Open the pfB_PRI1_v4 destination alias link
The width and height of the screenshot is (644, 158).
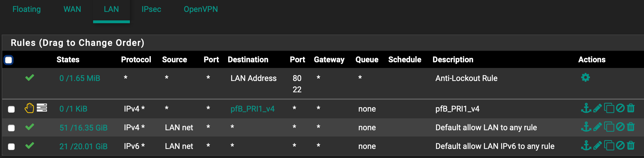[252, 109]
